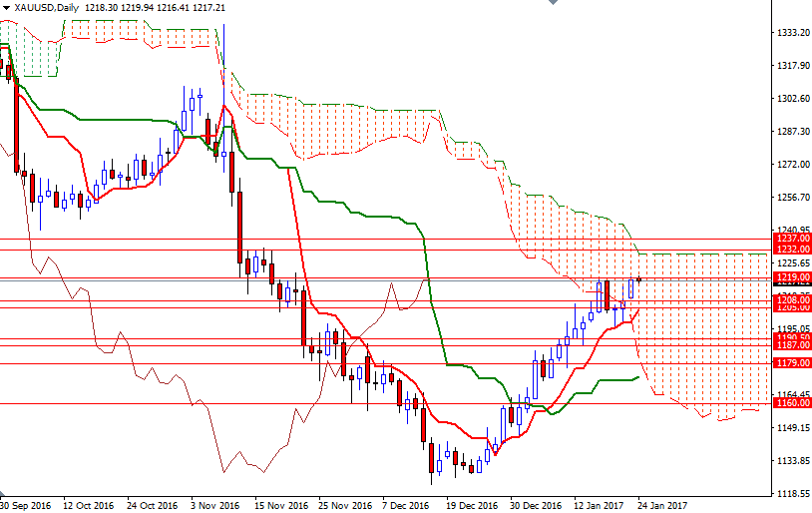The height and width of the screenshot is (513, 812).
Task: Click the 1118.55 value on price scale
Action: [x=791, y=494]
